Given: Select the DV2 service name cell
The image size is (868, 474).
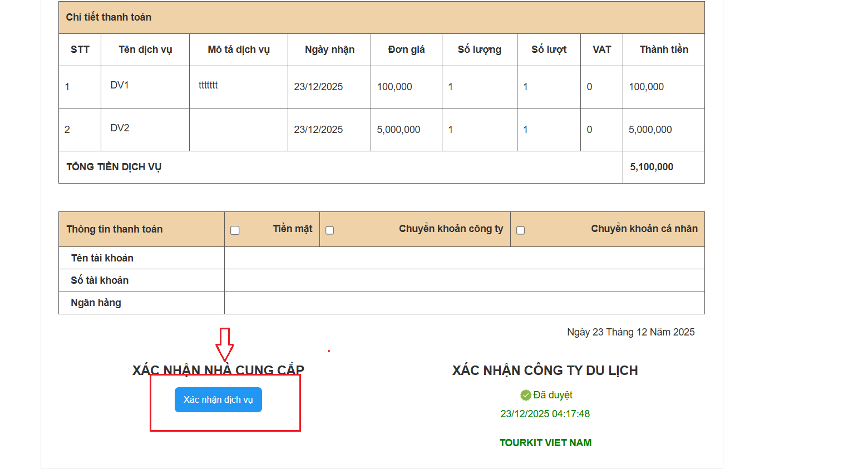Looking at the screenshot, I should click(120, 128).
